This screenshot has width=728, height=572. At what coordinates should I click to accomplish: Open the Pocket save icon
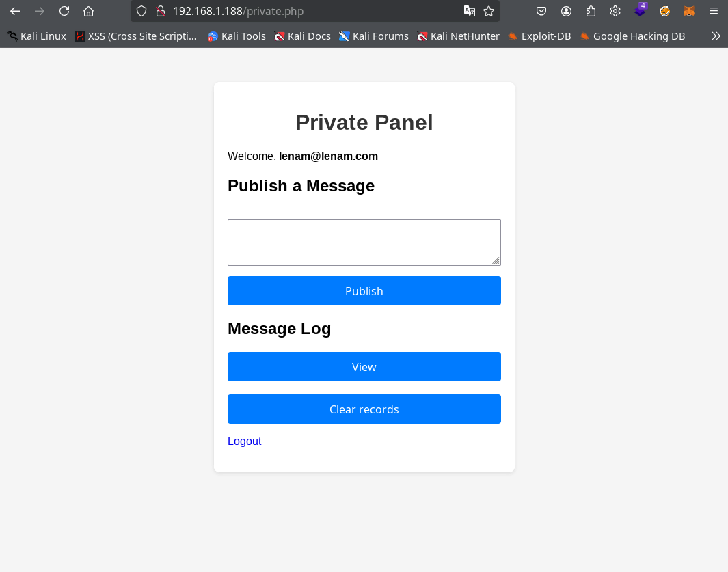541,11
